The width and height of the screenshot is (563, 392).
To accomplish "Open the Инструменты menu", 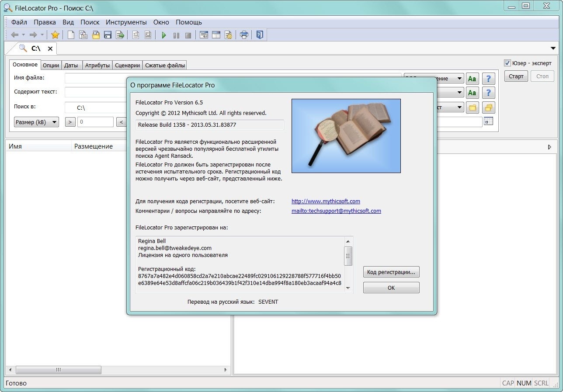I will pos(126,22).
